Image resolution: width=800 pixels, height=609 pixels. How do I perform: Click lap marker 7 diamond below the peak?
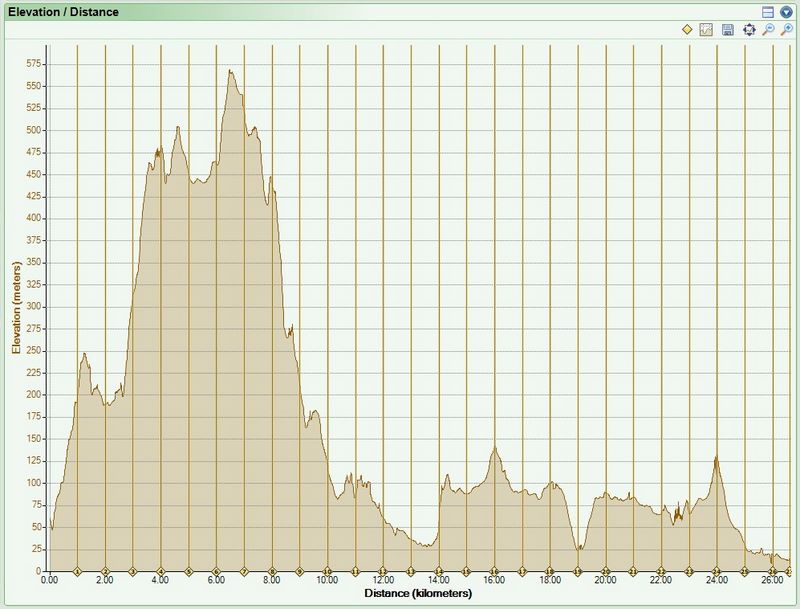point(244,571)
